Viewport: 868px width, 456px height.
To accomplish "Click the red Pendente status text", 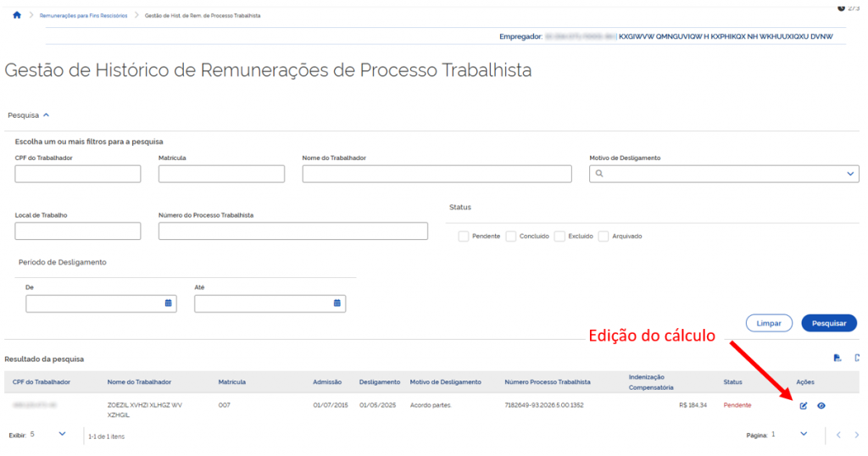I will pos(737,405).
